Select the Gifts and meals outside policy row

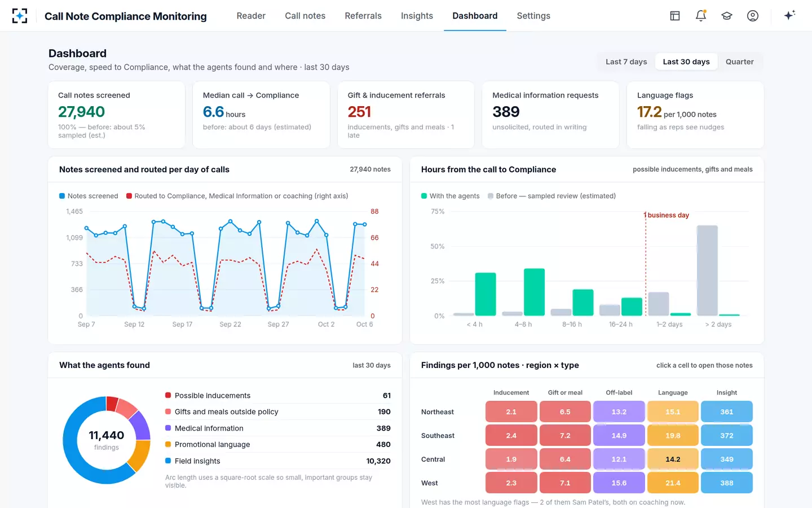278,411
